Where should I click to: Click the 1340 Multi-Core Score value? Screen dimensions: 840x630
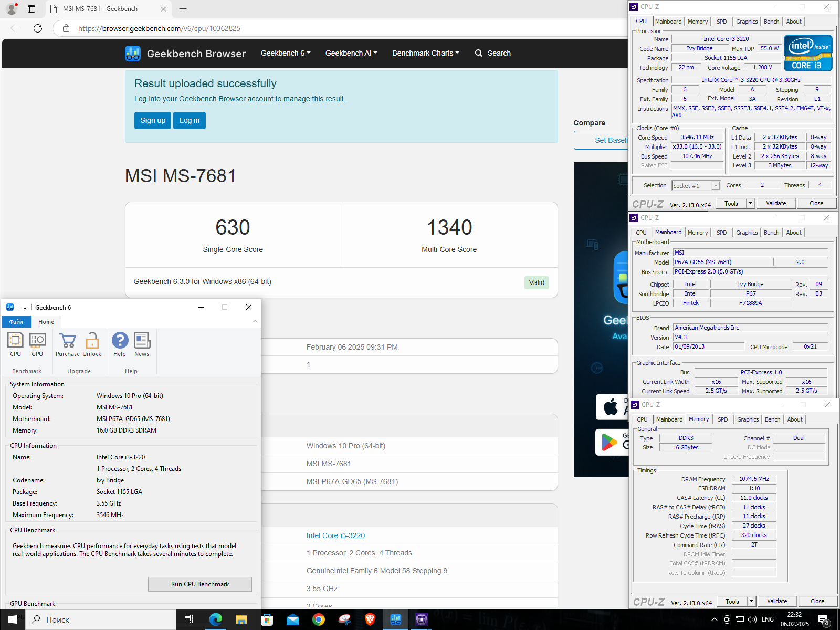tap(449, 227)
